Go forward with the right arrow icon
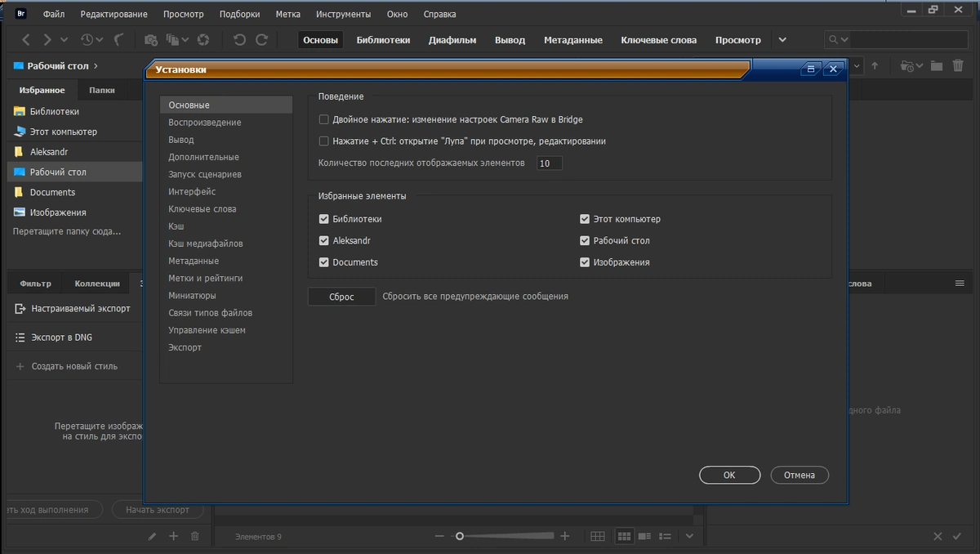Image resolution: width=980 pixels, height=554 pixels. pos(47,39)
